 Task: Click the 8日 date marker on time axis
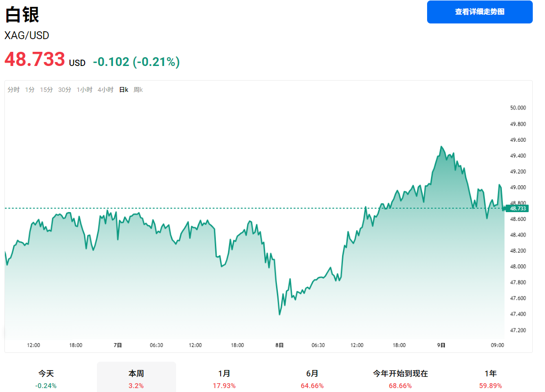[279, 345]
